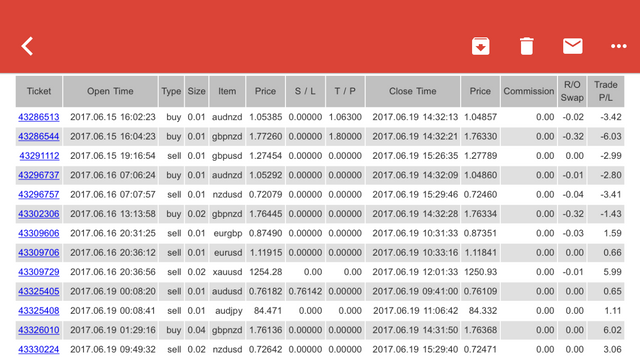Select the Open Time column header
The width and height of the screenshot is (640, 360).
tap(110, 91)
